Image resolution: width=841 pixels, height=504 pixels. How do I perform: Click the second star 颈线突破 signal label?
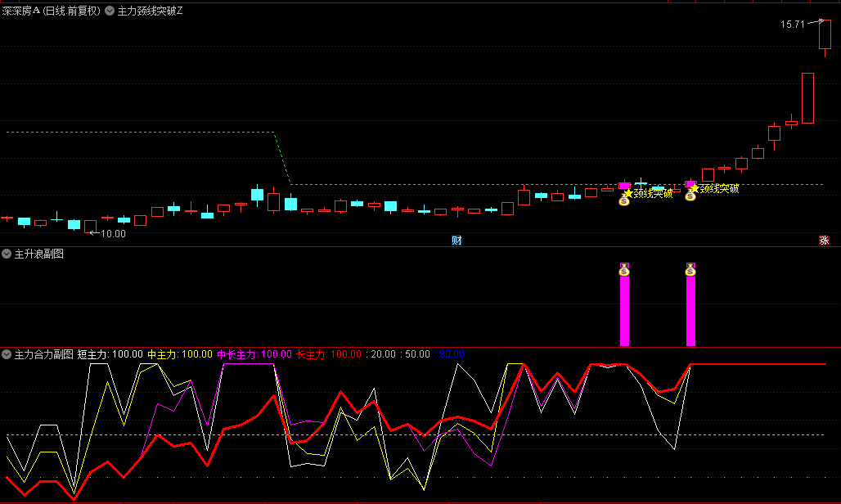click(714, 189)
